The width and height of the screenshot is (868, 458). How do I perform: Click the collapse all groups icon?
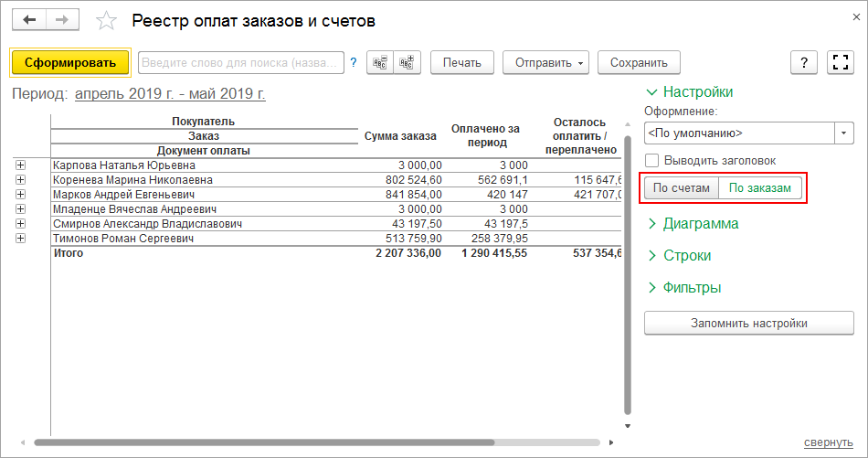380,62
